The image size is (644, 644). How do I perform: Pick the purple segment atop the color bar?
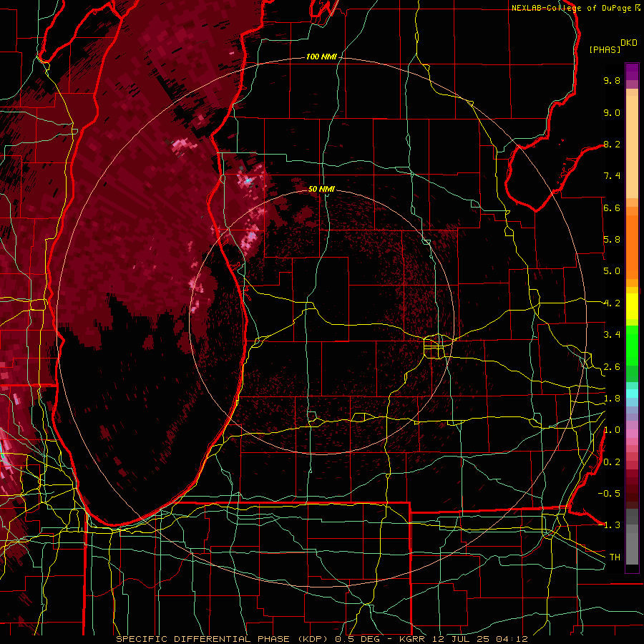[x=632, y=72]
